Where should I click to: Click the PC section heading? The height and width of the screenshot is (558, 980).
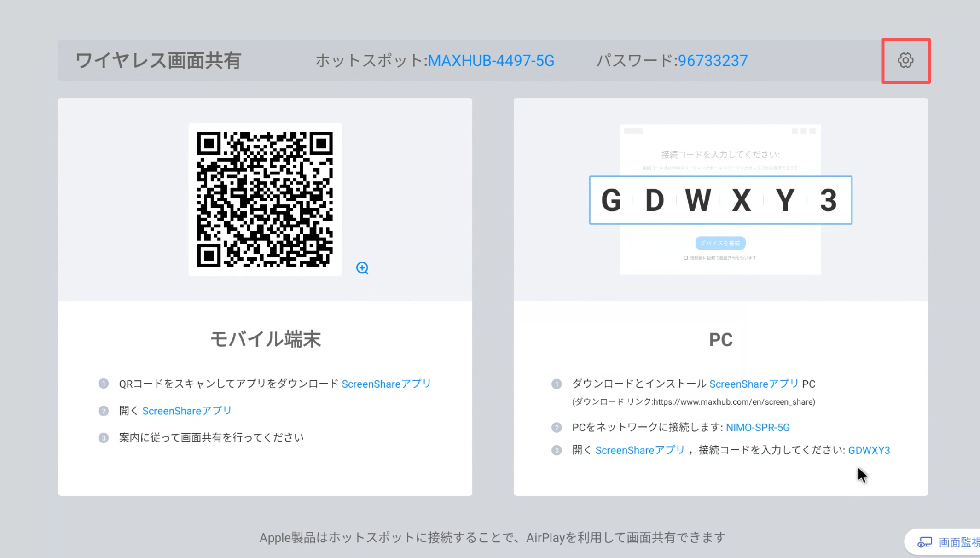(720, 340)
